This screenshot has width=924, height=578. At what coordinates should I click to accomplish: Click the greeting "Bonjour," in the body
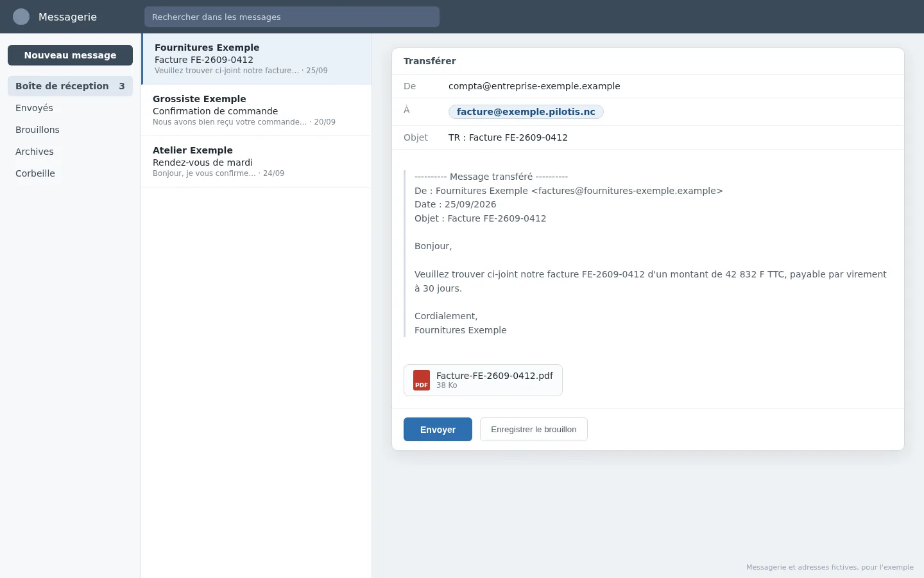pos(433,246)
